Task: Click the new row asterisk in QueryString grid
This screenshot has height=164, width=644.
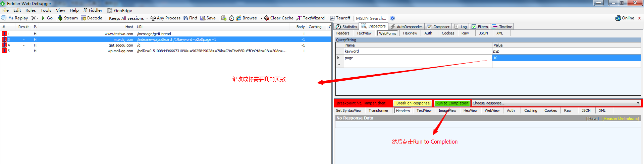Action: (339, 64)
